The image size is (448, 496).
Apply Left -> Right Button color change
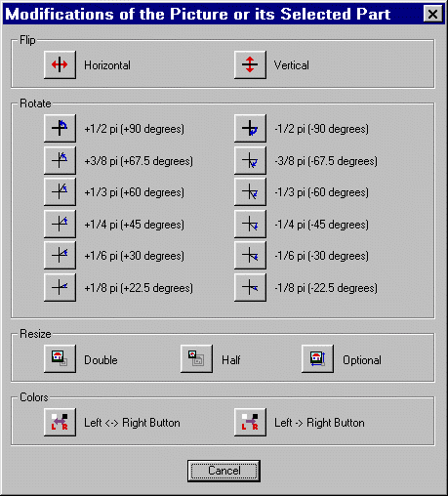pyautogui.click(x=250, y=422)
